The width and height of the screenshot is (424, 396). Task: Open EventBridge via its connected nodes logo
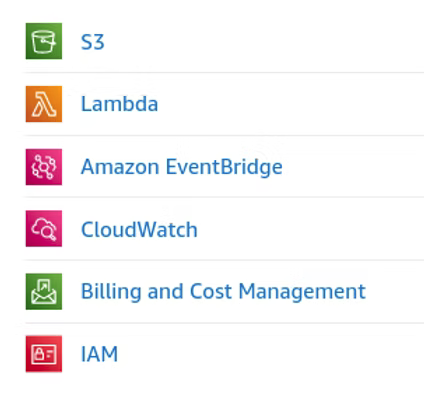[44, 167]
